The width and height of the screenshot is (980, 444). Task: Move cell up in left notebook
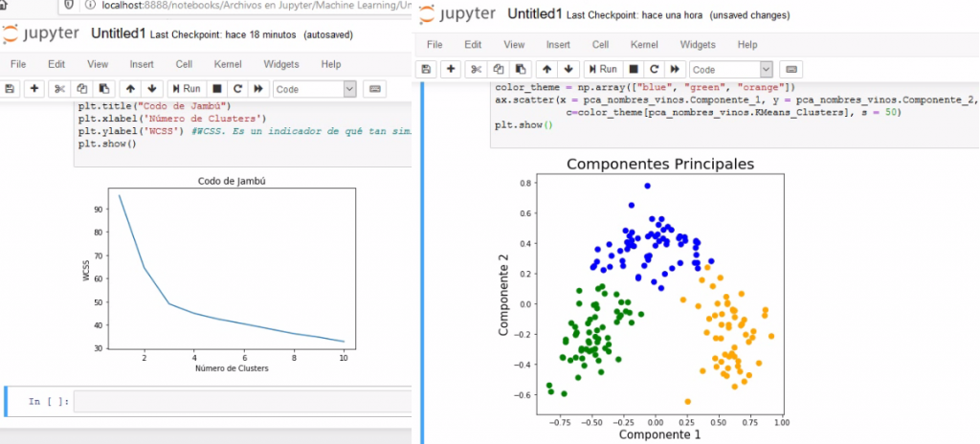[x=130, y=89]
